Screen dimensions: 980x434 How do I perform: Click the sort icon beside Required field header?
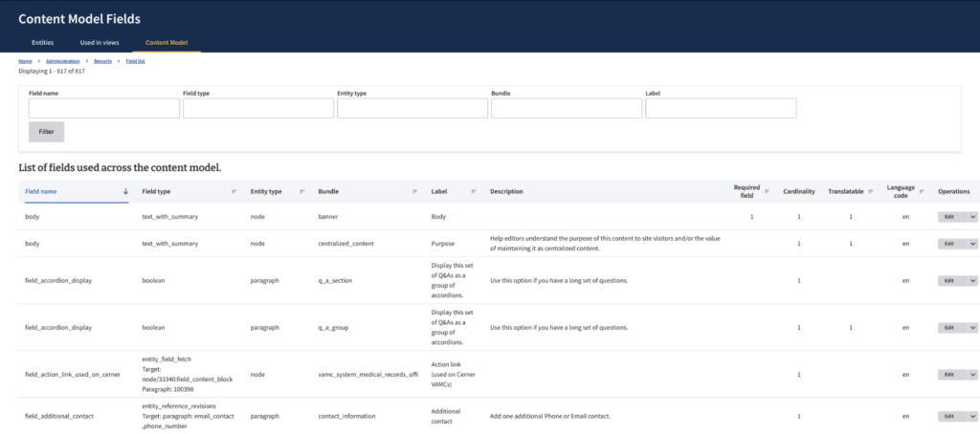pyautogui.click(x=767, y=192)
